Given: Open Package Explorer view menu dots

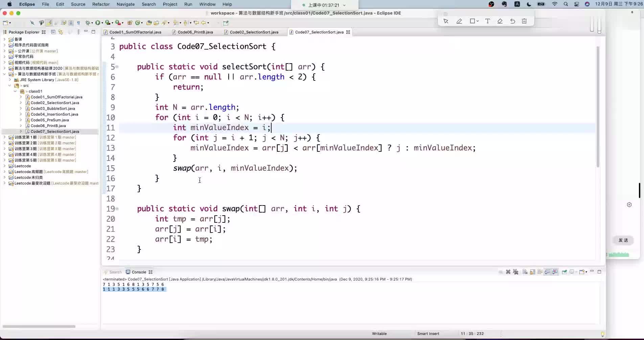Looking at the screenshot, I should coord(78,32).
